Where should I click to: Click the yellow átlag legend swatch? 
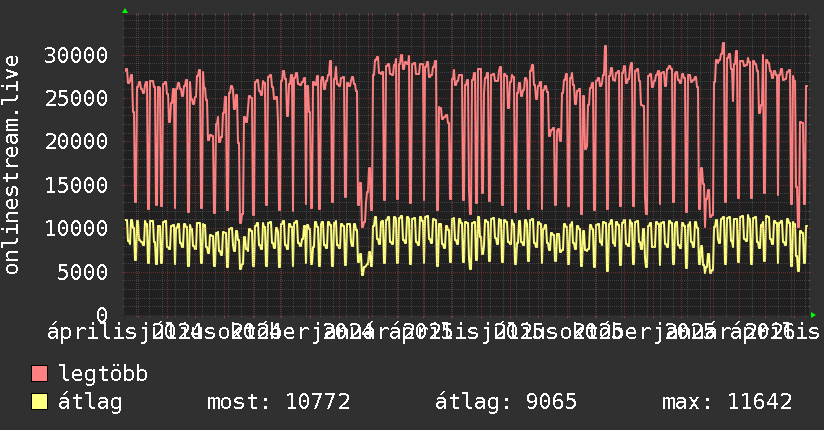(39, 402)
